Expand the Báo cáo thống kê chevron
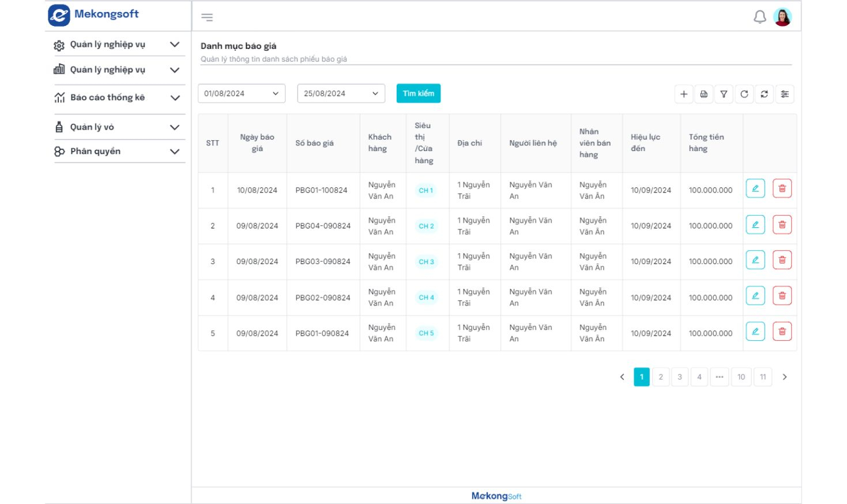Image resolution: width=847 pixels, height=504 pixels. 175,98
